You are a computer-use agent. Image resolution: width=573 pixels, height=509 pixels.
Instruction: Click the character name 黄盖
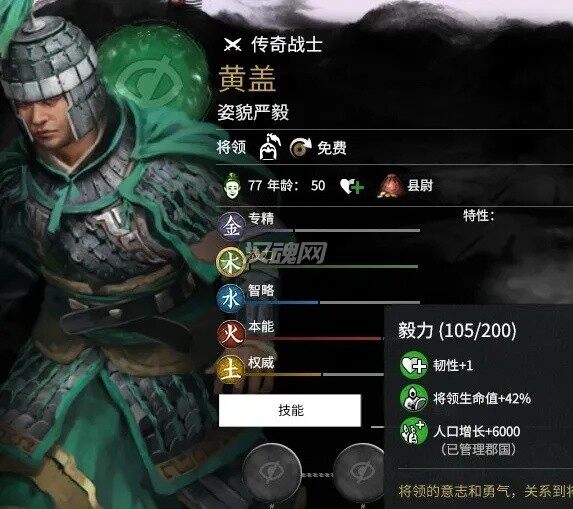point(247,79)
